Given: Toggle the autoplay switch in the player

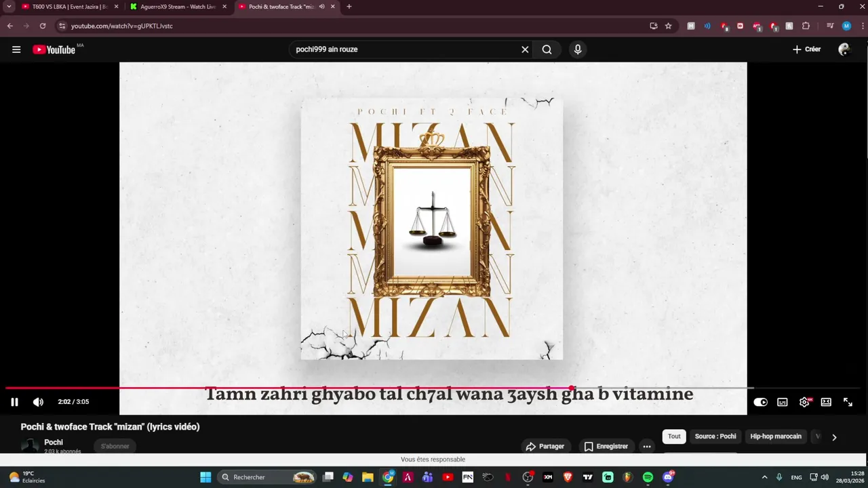Looking at the screenshot, I should click(x=761, y=402).
